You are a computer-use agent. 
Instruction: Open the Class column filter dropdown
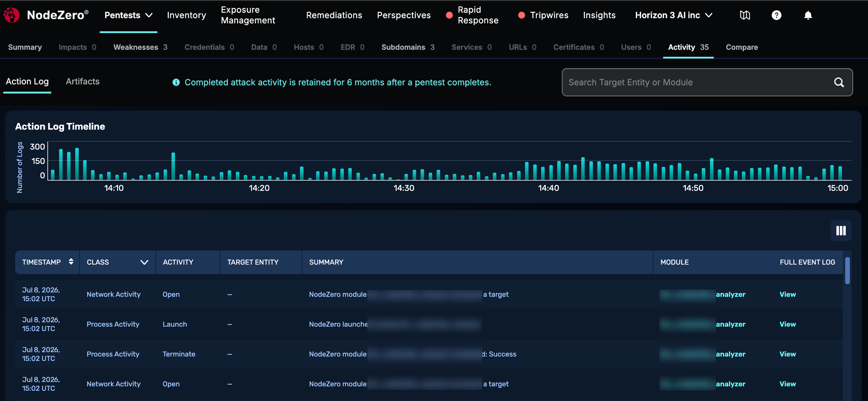point(144,262)
